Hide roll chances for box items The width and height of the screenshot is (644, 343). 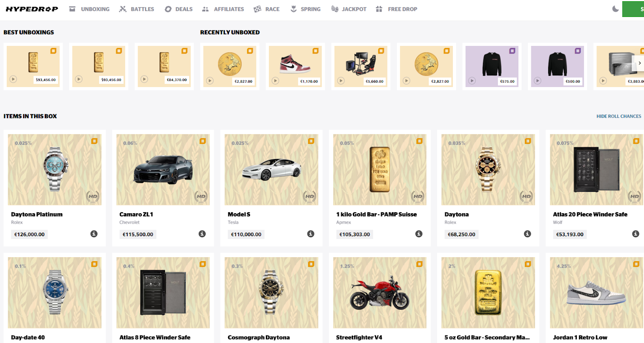point(619,116)
